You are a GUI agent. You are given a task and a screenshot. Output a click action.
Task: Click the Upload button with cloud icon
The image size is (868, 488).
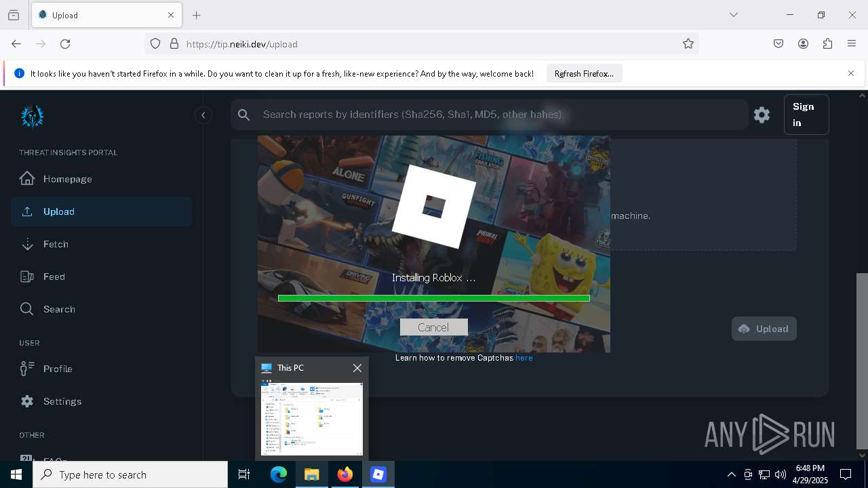(x=764, y=329)
